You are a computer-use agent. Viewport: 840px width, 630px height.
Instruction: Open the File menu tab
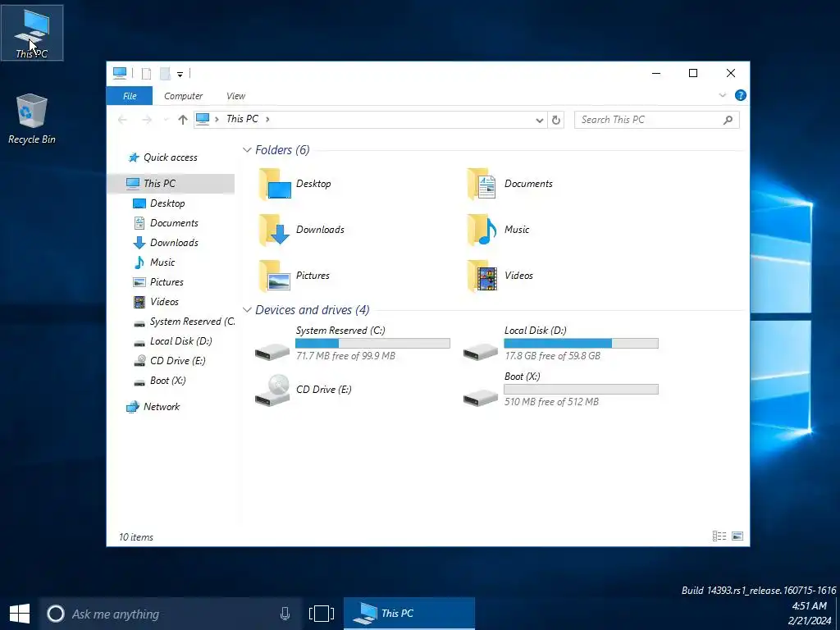130,96
